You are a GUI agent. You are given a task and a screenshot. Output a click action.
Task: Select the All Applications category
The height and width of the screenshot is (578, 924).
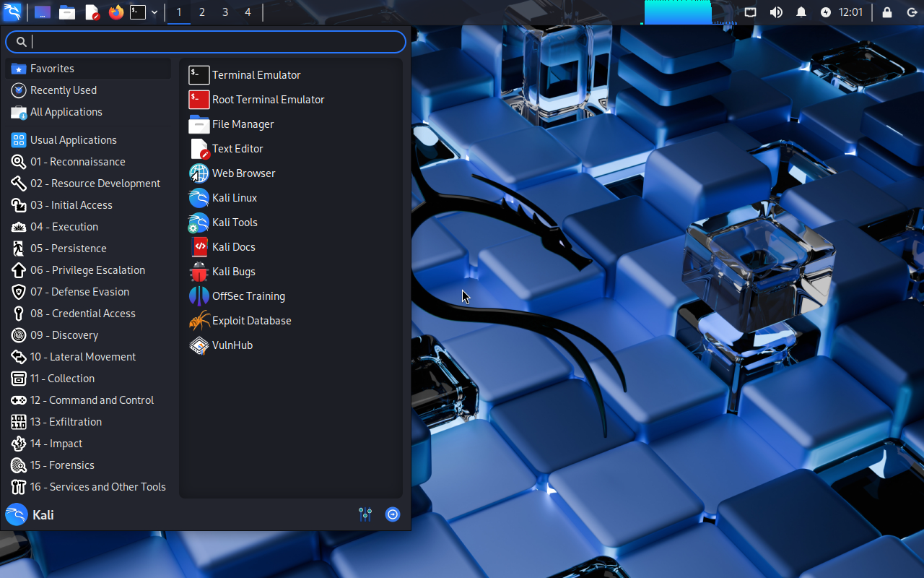point(66,112)
